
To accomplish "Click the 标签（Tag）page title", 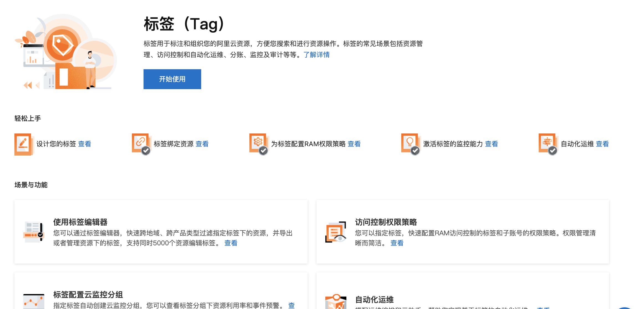I will coord(184,24).
